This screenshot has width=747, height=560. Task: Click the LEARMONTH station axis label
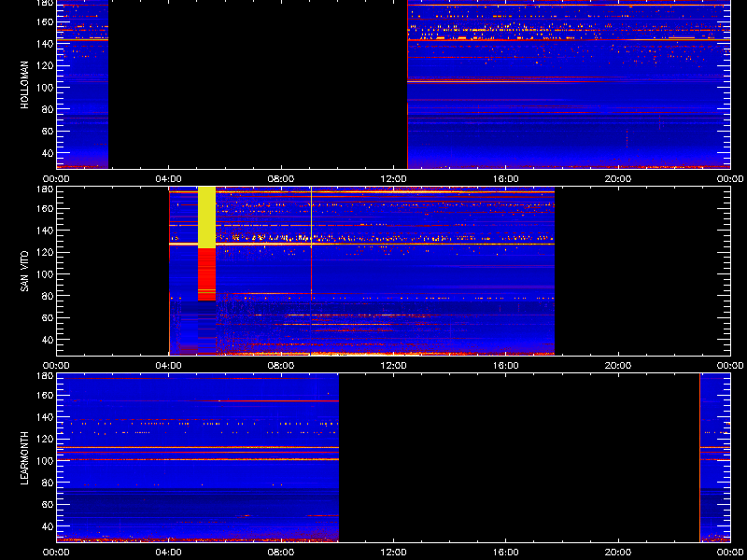(x=25, y=458)
